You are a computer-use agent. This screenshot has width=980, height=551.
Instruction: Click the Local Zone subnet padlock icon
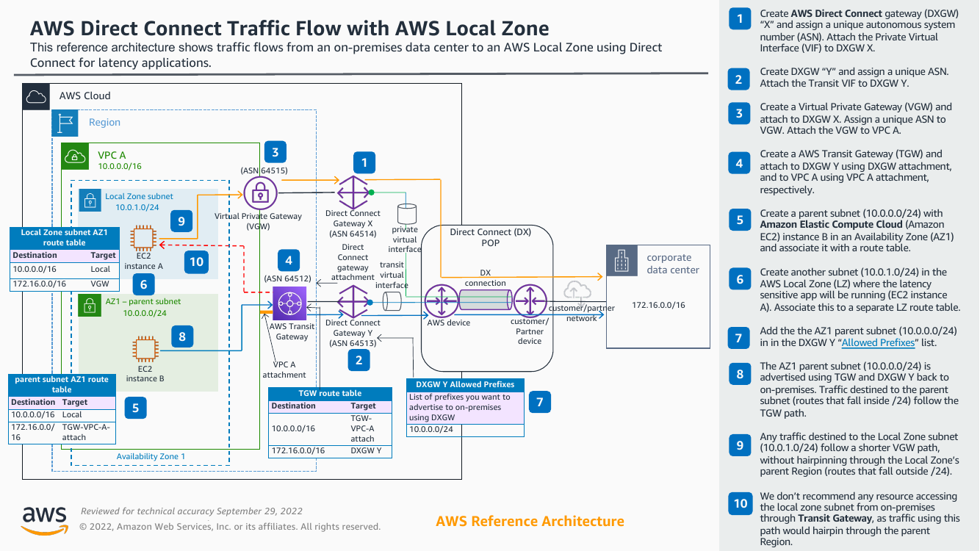(x=90, y=200)
